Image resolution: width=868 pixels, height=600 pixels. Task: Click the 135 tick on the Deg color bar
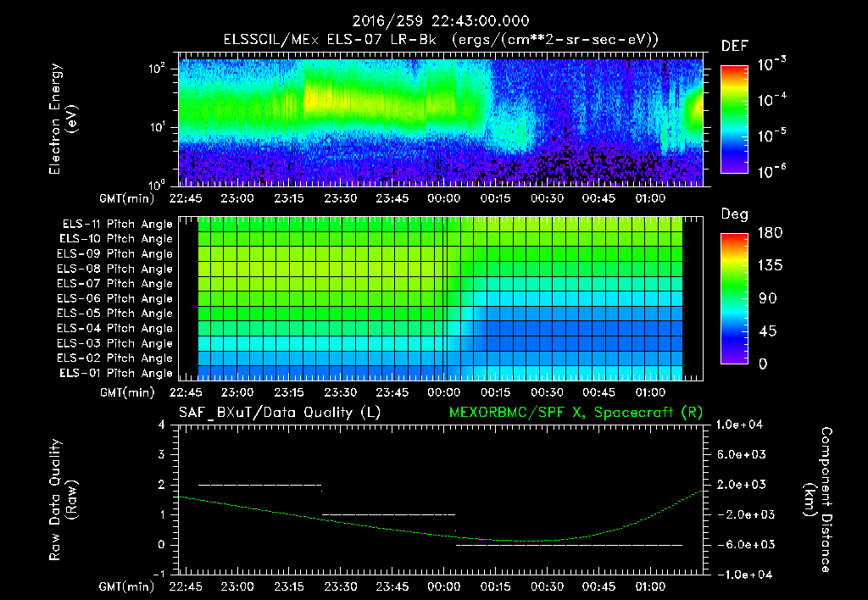tap(770, 266)
